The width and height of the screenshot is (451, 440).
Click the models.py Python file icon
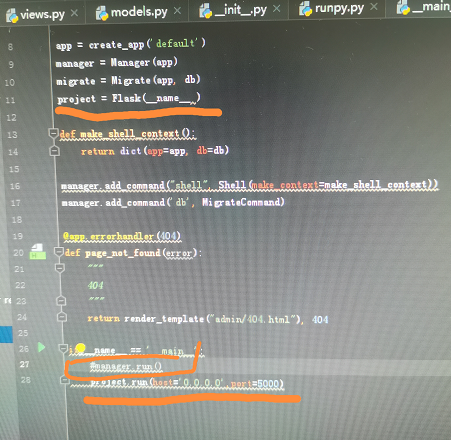(x=102, y=13)
